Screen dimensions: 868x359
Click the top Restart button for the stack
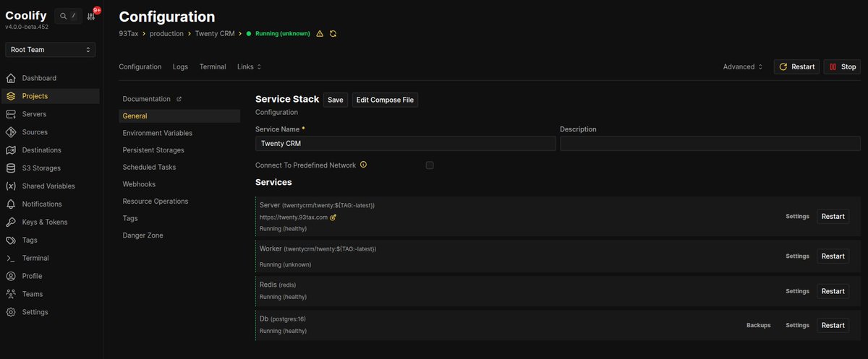click(796, 66)
